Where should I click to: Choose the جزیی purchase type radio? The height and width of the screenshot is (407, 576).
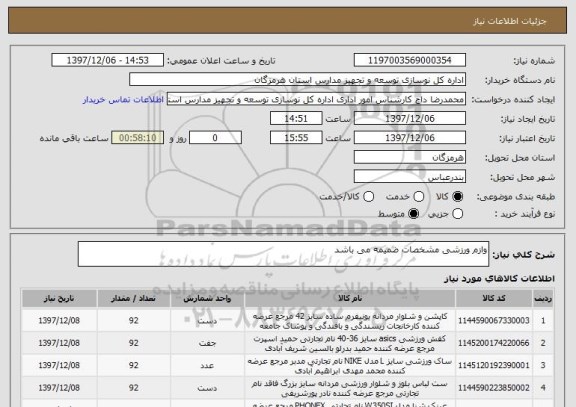pos(457,213)
